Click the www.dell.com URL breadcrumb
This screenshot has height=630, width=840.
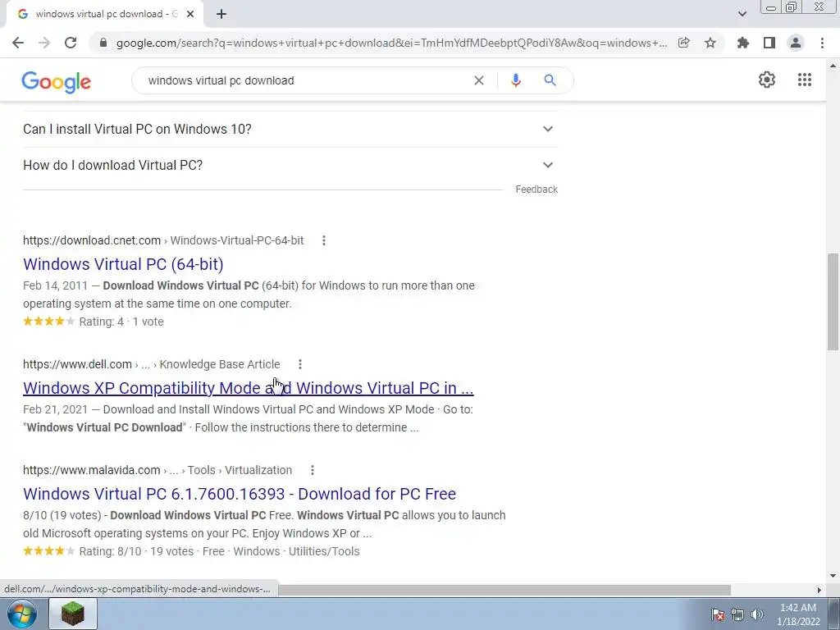click(151, 364)
